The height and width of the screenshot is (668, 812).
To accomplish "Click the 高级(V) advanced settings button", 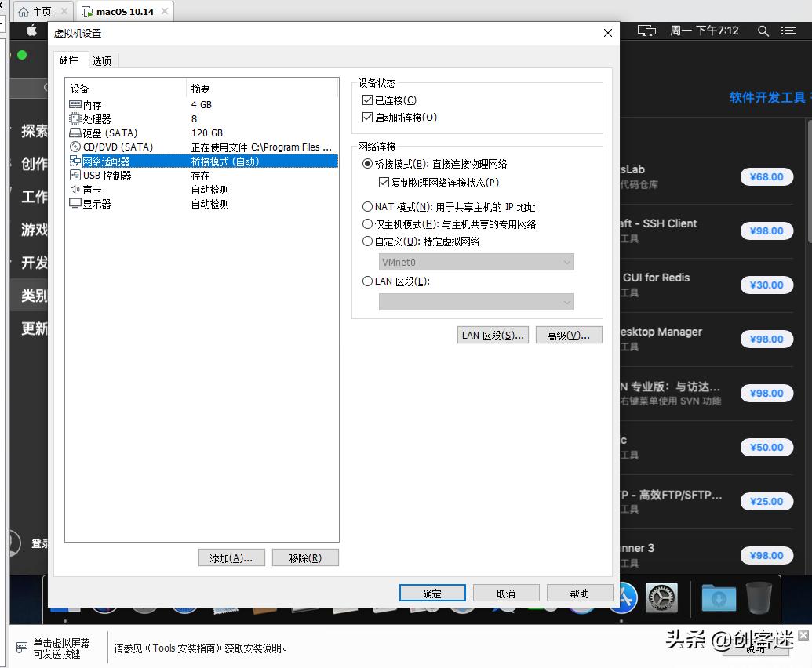I will [x=569, y=335].
